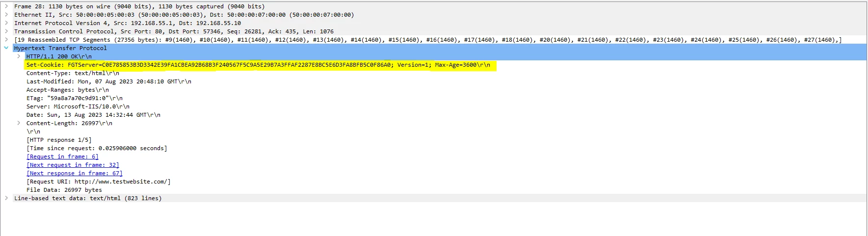
Task: Expand Transmission Control Protocol section
Action: 6,31
